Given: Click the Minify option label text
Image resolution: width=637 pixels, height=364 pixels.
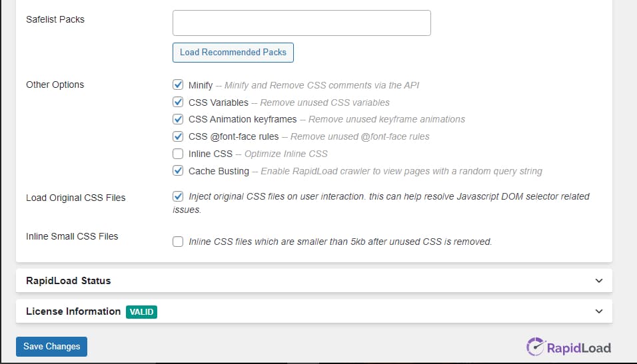Looking at the screenshot, I should click(x=201, y=85).
